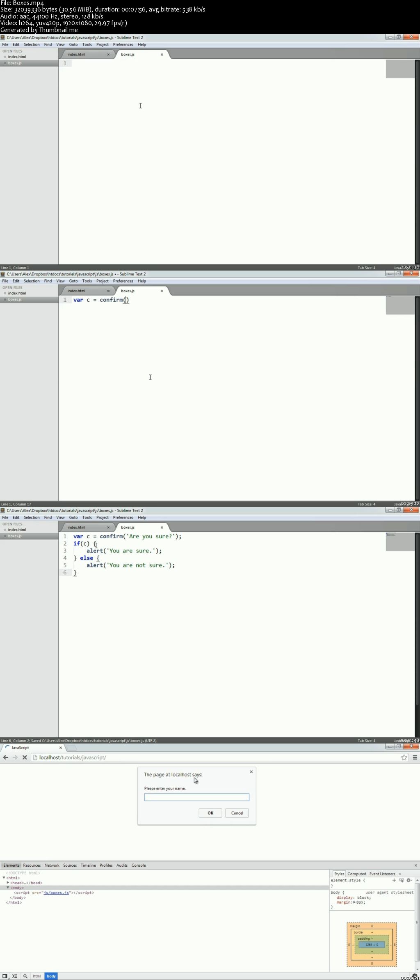Dismiss the localhost prompt with its X
The image size is (420, 980).
251,772
